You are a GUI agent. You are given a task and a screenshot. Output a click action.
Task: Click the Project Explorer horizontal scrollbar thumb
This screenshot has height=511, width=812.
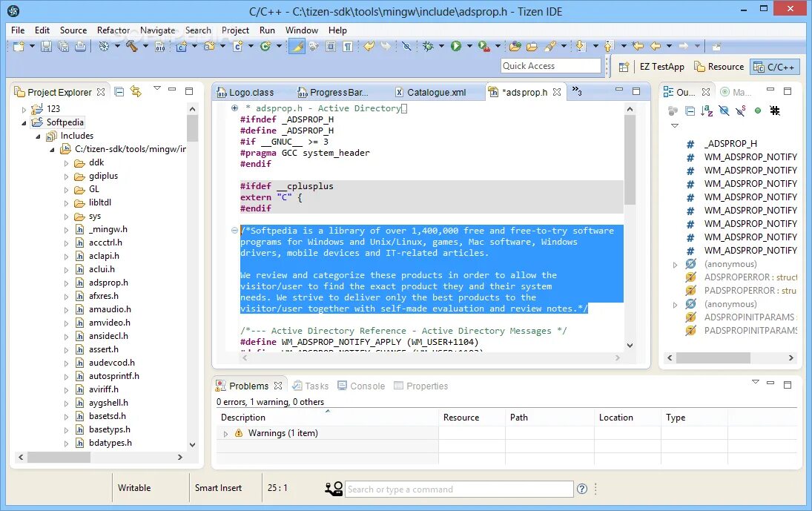point(59,457)
